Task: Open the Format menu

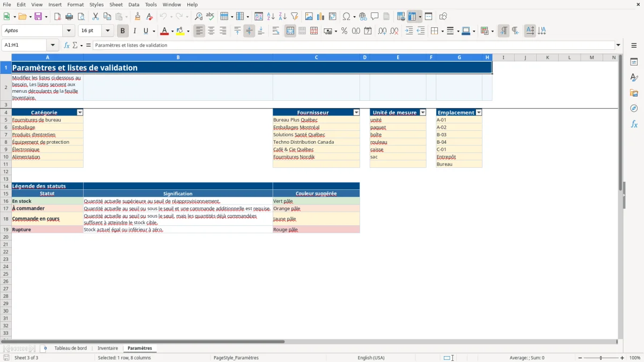Action: [x=76, y=4]
